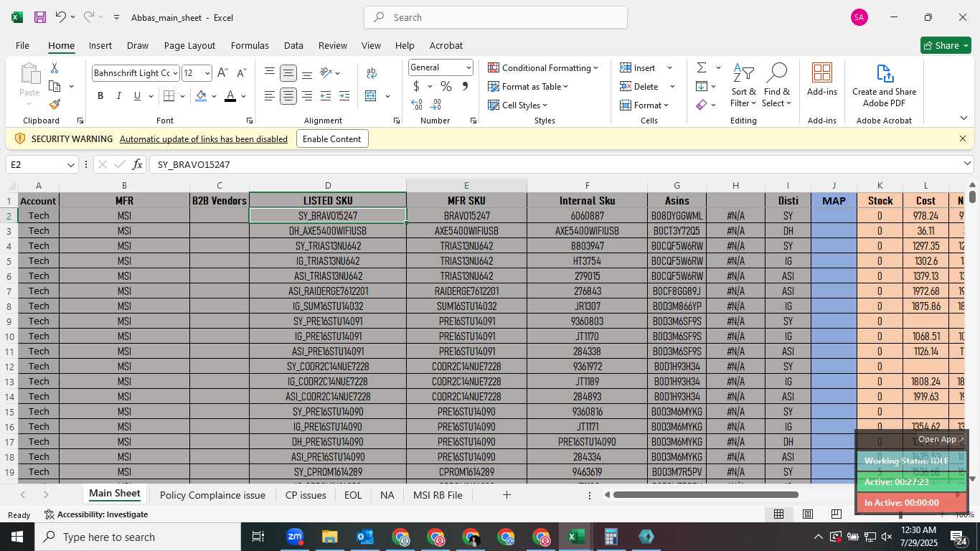Apply Accounting Number Format dollar icon
This screenshot has height=551, width=980.
tap(416, 86)
